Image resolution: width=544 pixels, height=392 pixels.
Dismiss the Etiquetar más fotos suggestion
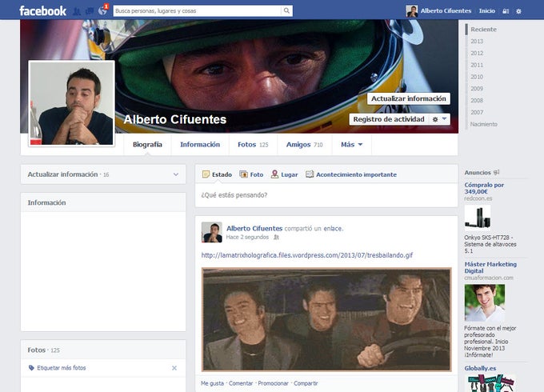point(174,368)
